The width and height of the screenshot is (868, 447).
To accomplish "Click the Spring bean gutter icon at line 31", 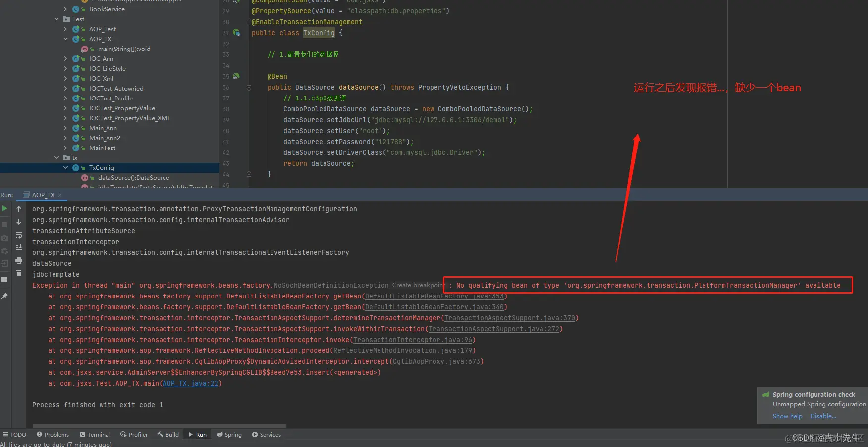I will [236, 33].
